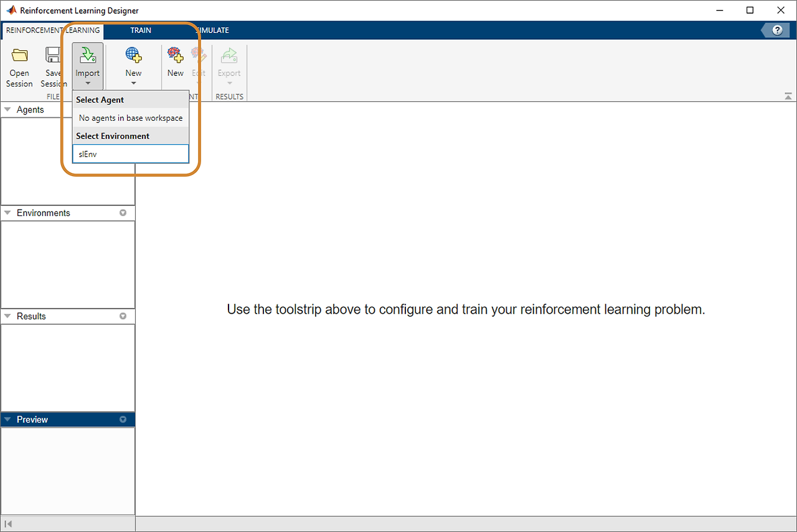Screen dimensions: 797x532
Task: Collapse the Agents panel triangle
Action: (x=7, y=110)
